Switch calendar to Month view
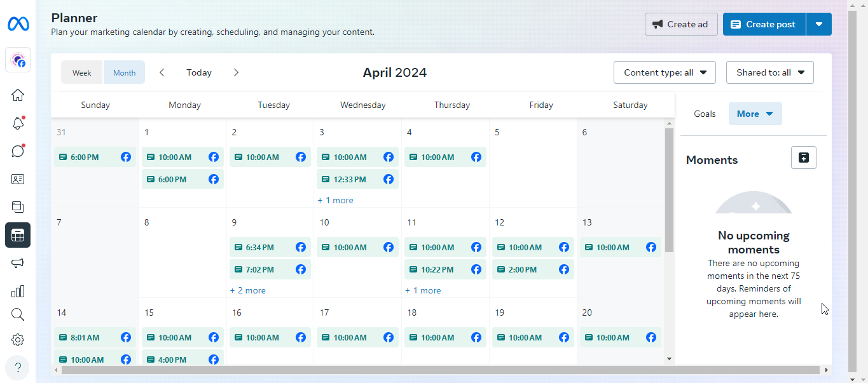The width and height of the screenshot is (868, 383). [x=124, y=72]
